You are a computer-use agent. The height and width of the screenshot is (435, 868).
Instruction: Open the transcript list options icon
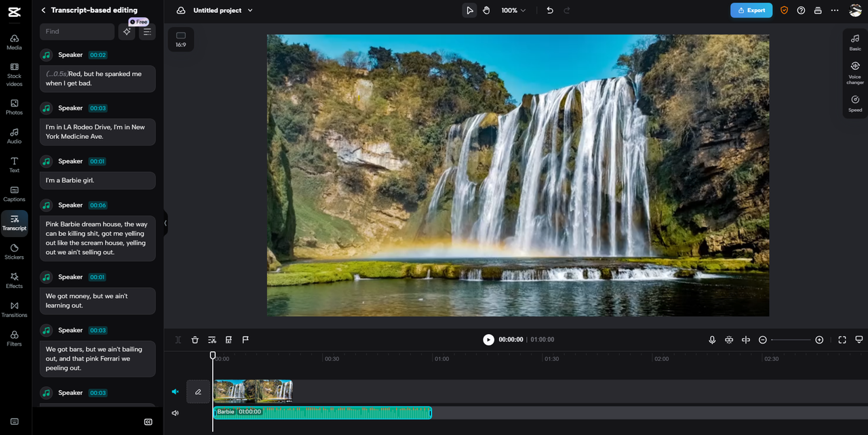pos(147,32)
